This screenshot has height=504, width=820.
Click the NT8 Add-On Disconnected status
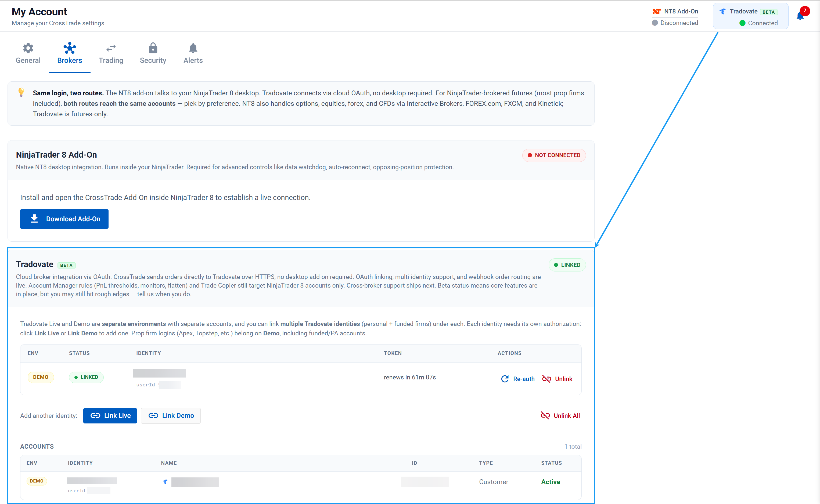(x=675, y=17)
